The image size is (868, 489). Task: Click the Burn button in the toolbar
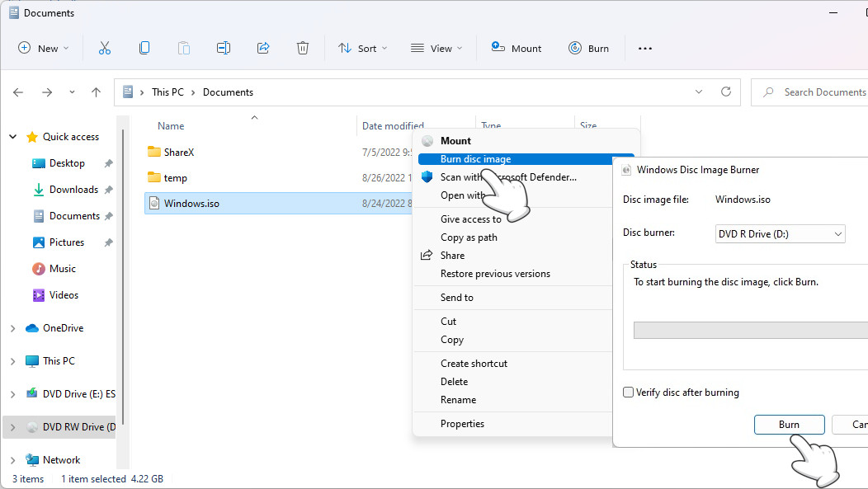click(x=588, y=48)
